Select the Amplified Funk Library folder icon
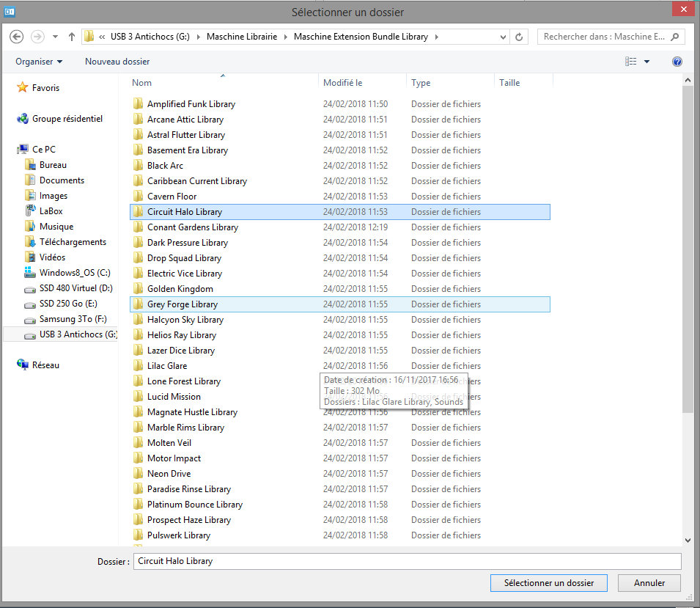 pos(138,103)
